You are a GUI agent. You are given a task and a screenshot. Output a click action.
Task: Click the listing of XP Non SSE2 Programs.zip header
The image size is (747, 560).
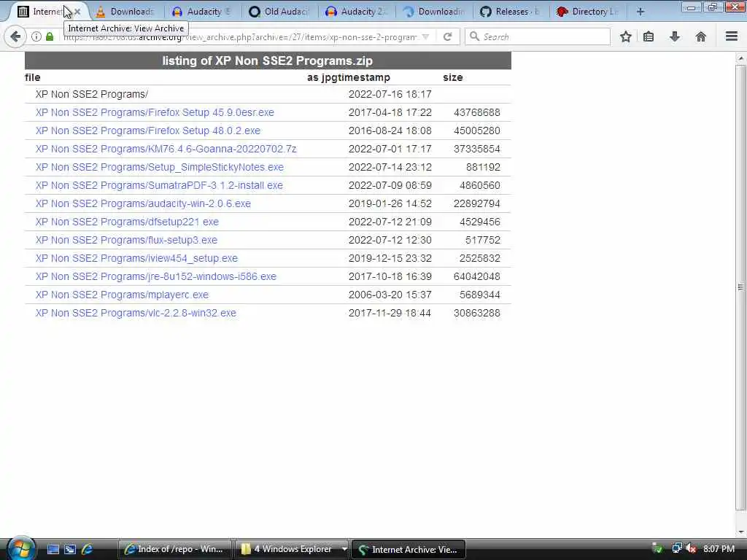[268, 61]
